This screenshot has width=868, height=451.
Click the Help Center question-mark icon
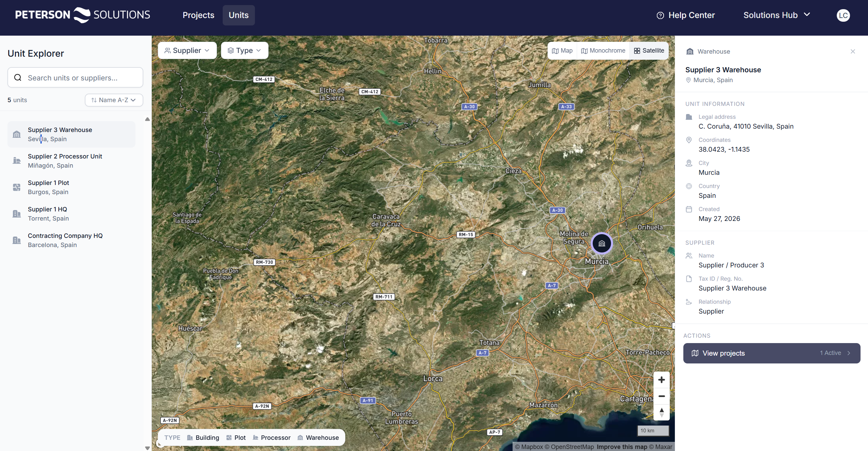pos(660,15)
